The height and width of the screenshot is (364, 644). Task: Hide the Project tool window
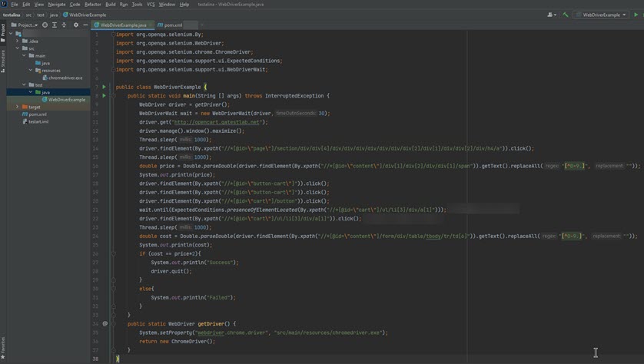85,25
